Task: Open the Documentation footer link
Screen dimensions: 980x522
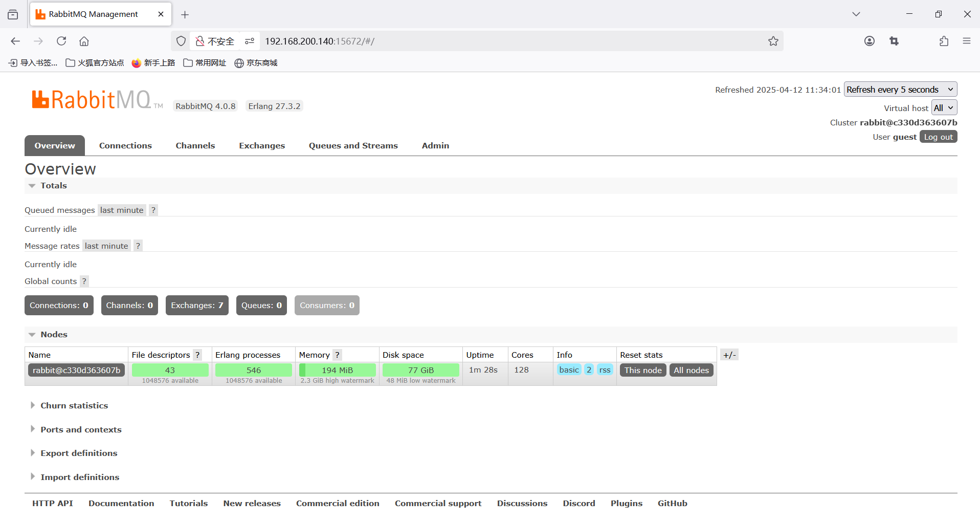Action: pos(121,503)
